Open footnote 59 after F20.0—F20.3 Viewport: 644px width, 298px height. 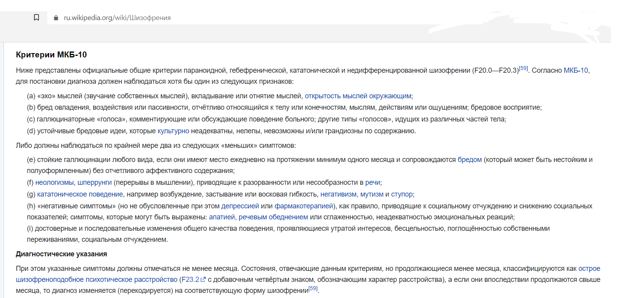point(523,68)
